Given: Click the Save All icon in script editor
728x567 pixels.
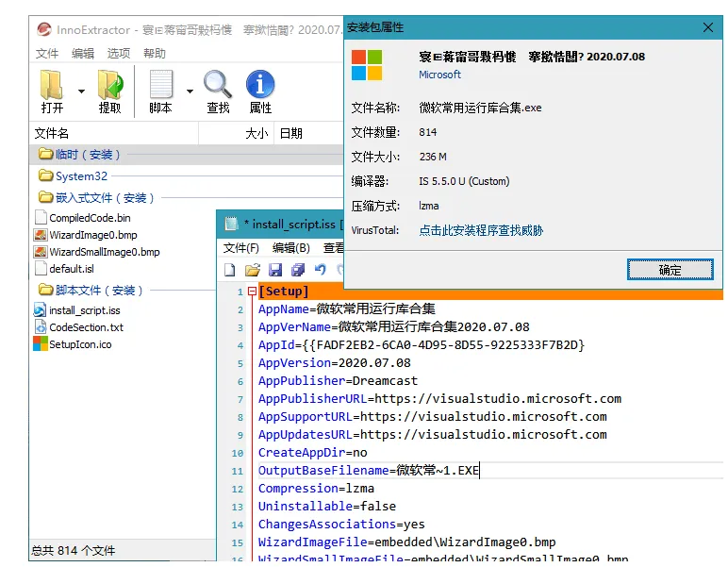Looking at the screenshot, I should point(298,270).
